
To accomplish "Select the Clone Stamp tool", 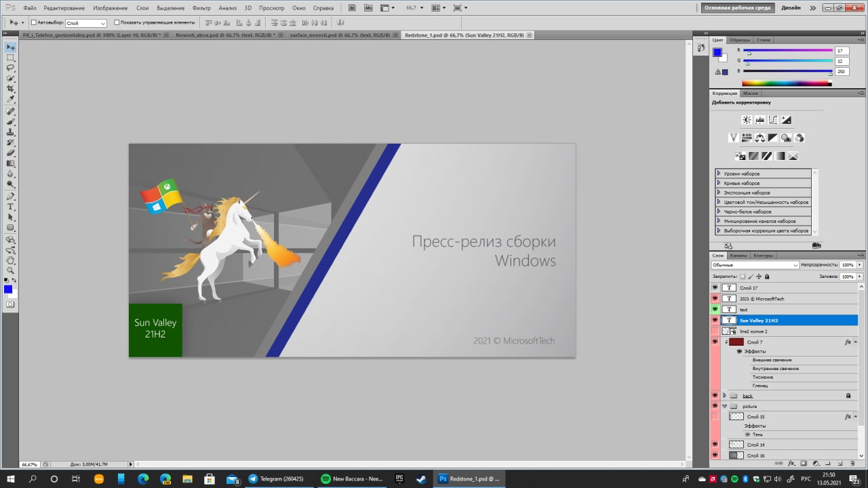I will coord(10,131).
